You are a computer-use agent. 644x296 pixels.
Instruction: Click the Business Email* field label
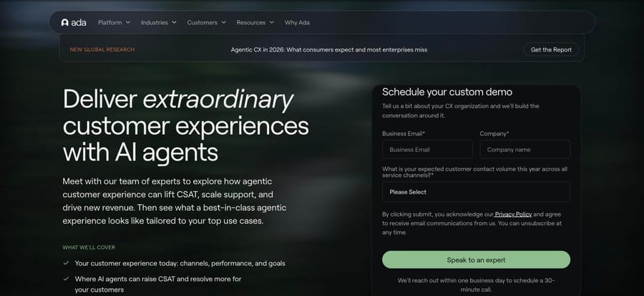404,133
